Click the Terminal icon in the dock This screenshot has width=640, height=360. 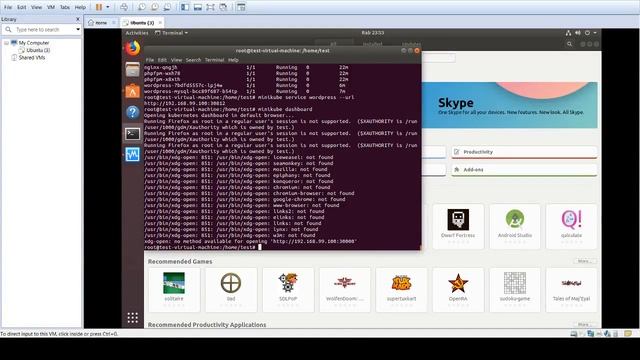(133, 133)
